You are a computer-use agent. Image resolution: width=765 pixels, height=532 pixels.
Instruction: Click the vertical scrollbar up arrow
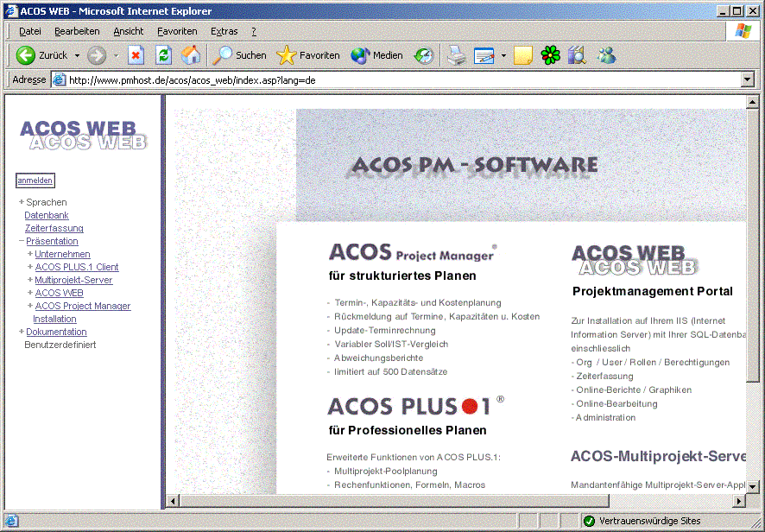pyautogui.click(x=752, y=102)
